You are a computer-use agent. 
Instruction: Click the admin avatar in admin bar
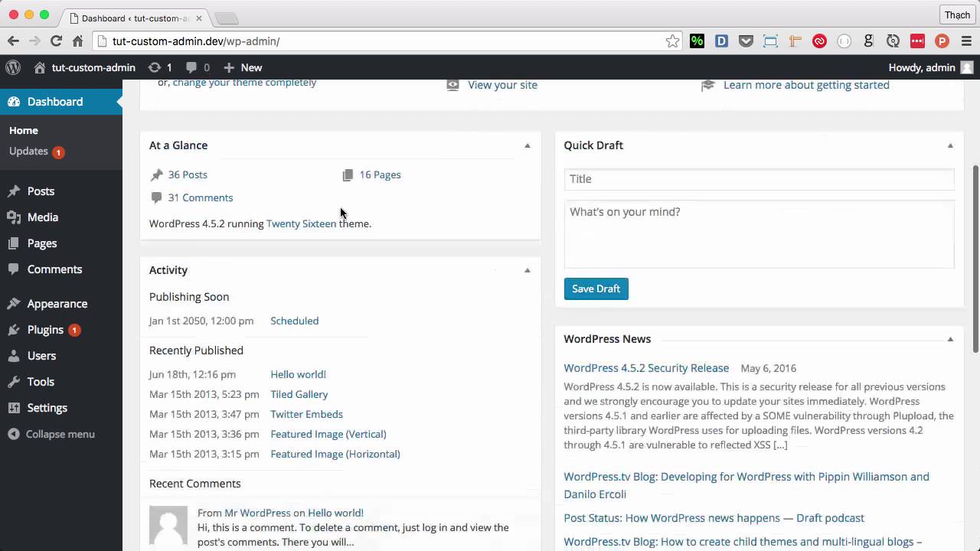point(967,67)
